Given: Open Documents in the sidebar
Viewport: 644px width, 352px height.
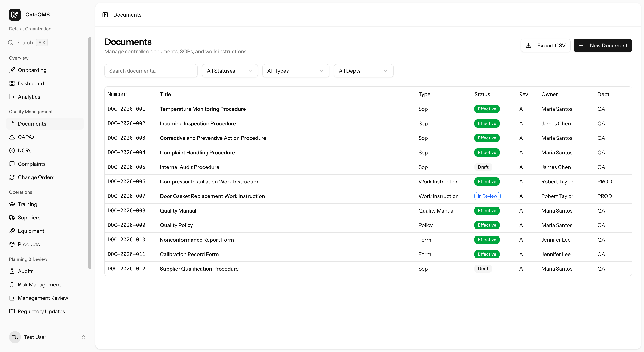Looking at the screenshot, I should coord(45,124).
